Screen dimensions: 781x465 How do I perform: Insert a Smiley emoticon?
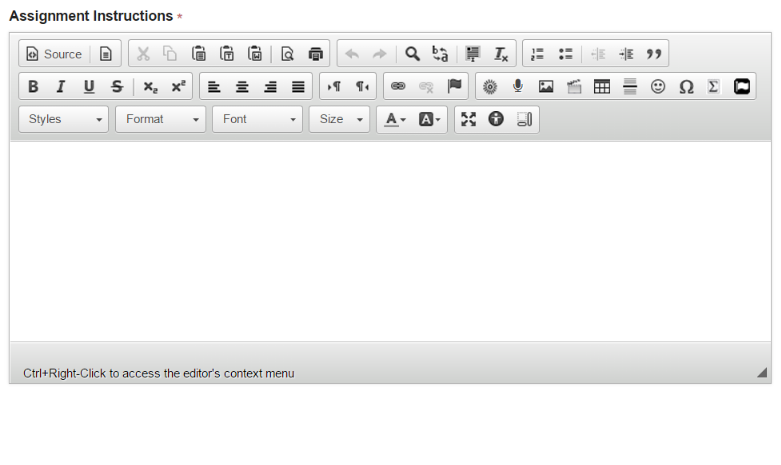pos(658,87)
